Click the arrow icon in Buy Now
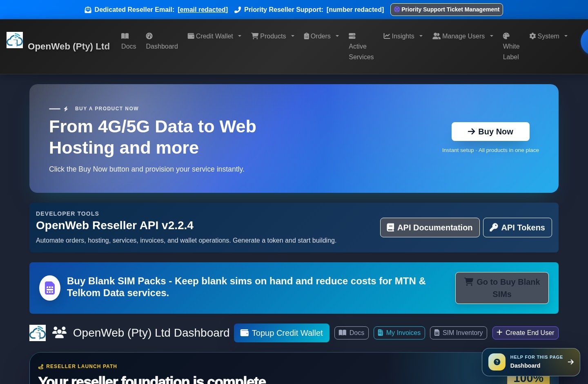588x384 pixels. [x=471, y=132]
